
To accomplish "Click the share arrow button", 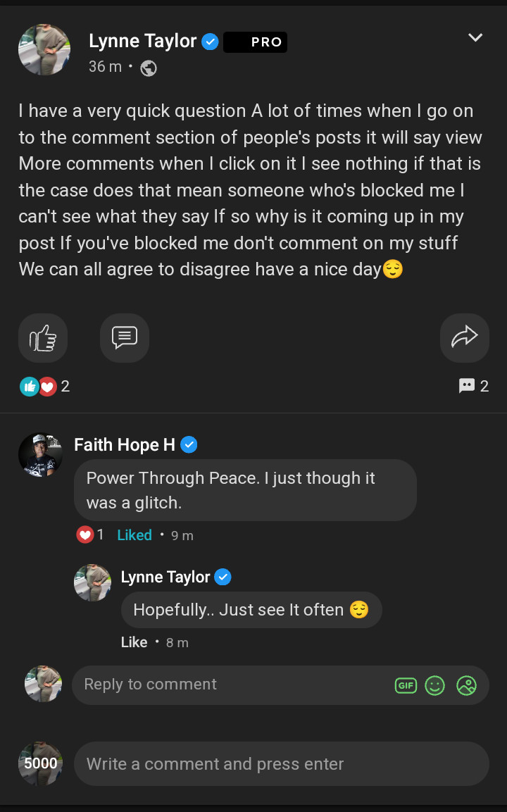I will [464, 338].
